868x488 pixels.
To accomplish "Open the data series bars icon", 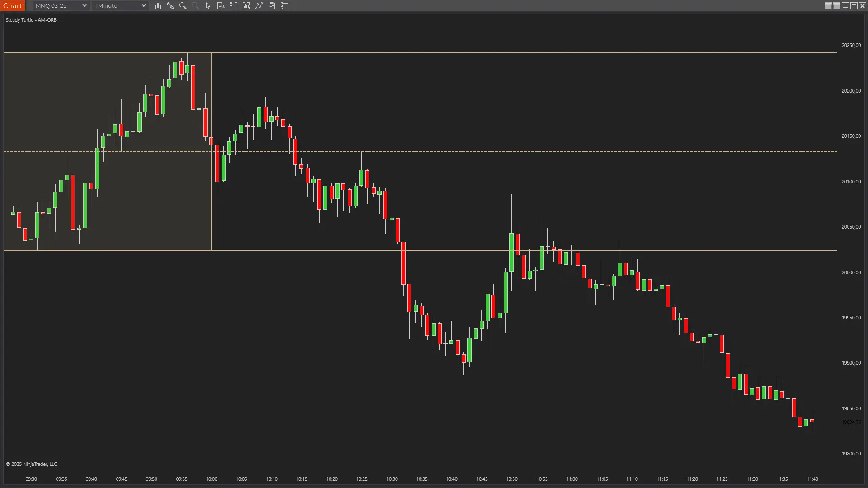I will pyautogui.click(x=246, y=6).
